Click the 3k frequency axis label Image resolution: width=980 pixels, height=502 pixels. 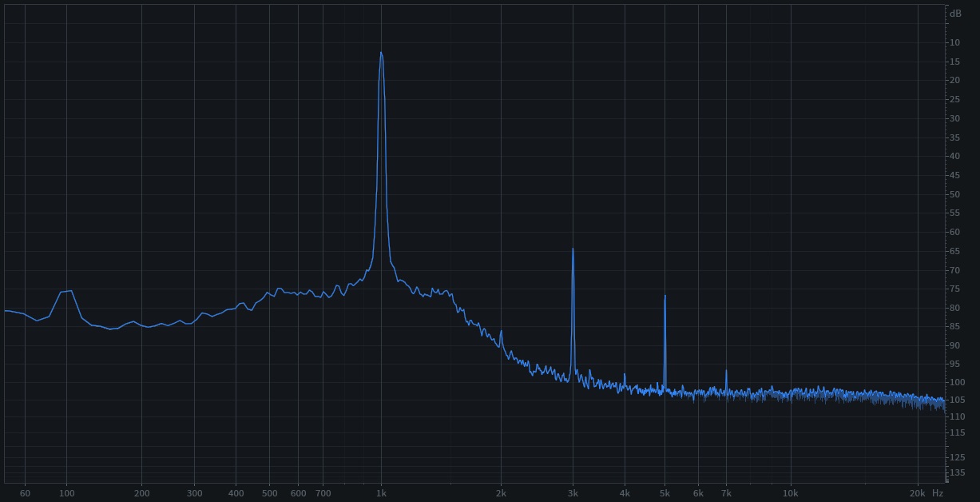pos(573,493)
